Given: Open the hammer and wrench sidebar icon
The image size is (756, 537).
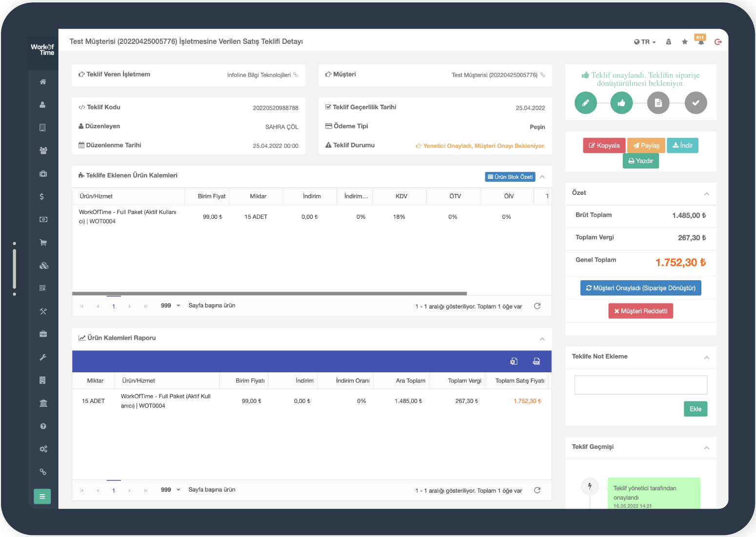Looking at the screenshot, I should pyautogui.click(x=43, y=311).
